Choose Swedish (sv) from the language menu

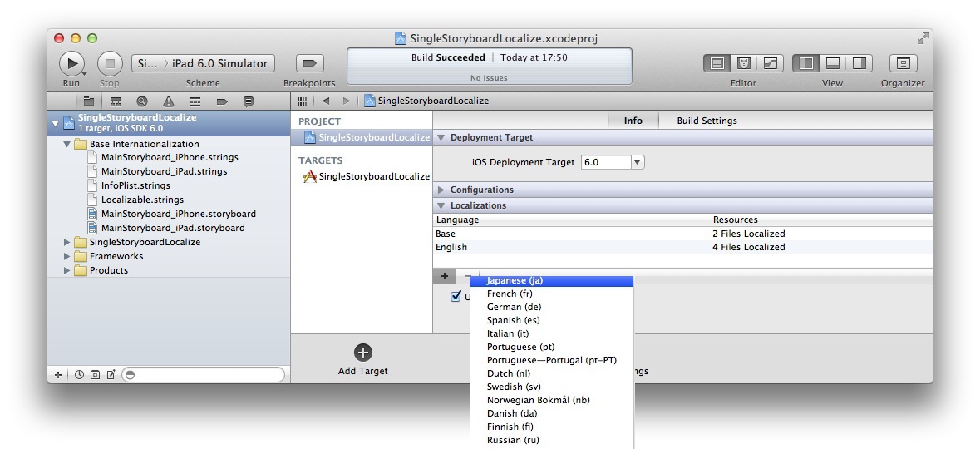click(552, 387)
